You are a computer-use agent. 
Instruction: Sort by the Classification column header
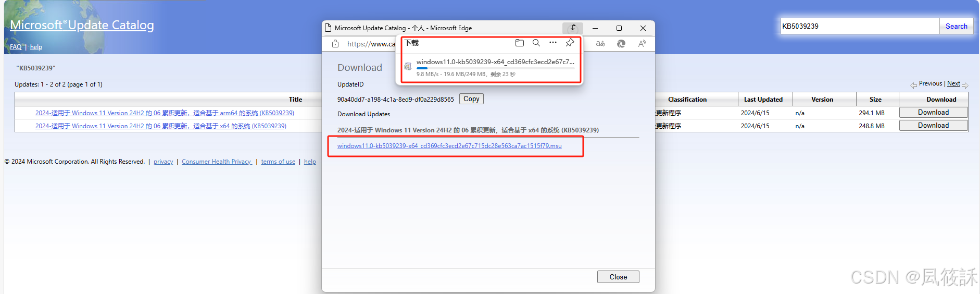click(x=687, y=99)
